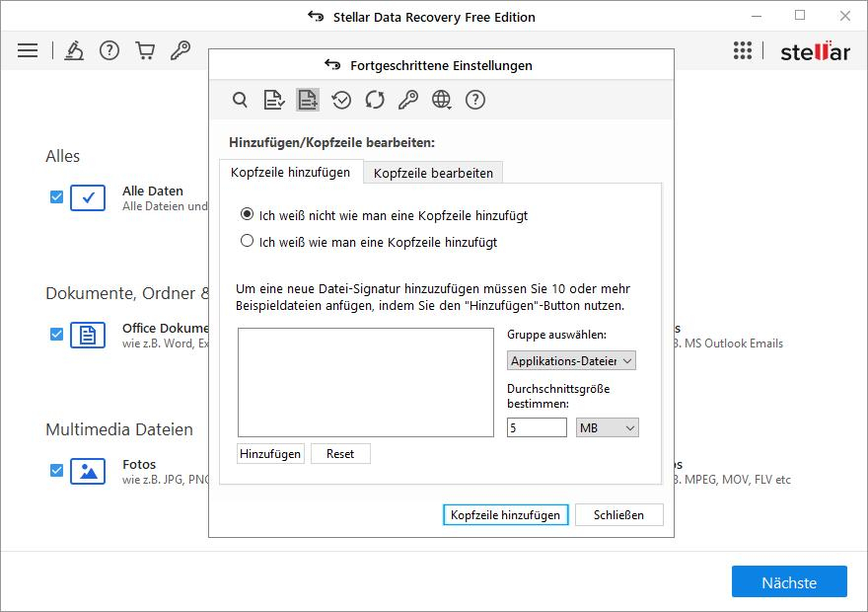
Task: Toggle the Fotos checkbox
Action: 56,471
